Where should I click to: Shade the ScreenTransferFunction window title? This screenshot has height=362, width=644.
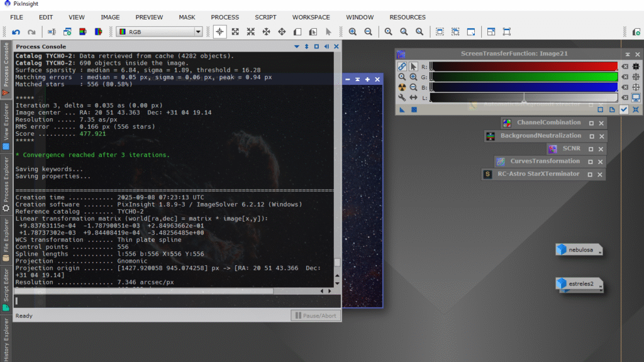click(628, 54)
